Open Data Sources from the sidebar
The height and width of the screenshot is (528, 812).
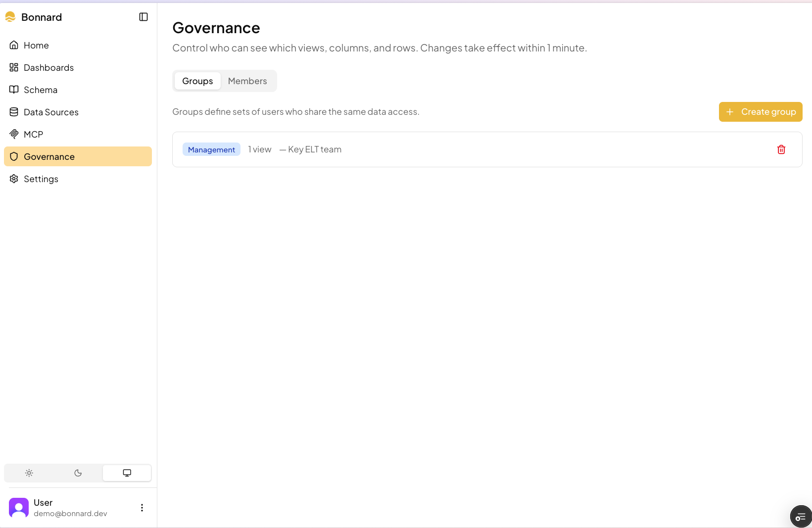coord(51,112)
